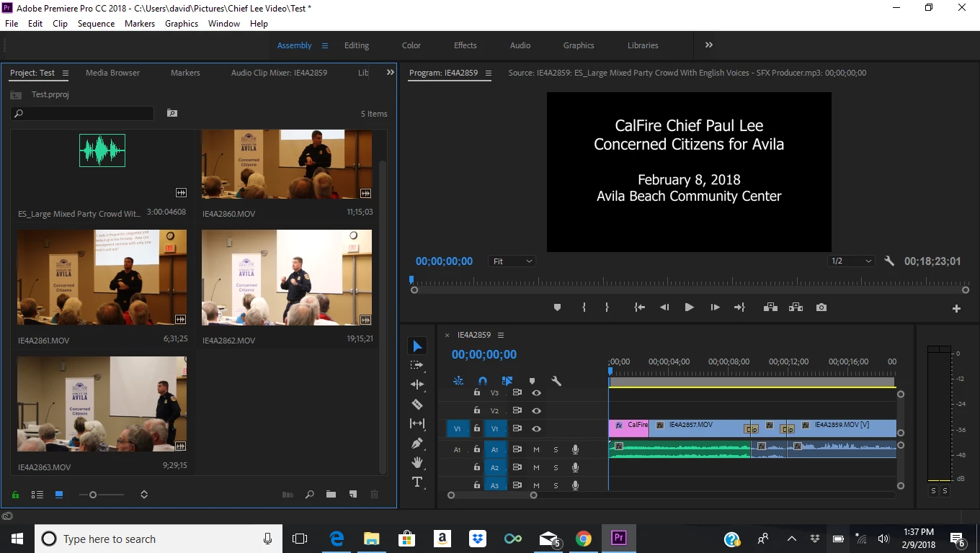Open Project panel hamburger menu
The height and width of the screenshot is (553, 980).
tap(66, 73)
